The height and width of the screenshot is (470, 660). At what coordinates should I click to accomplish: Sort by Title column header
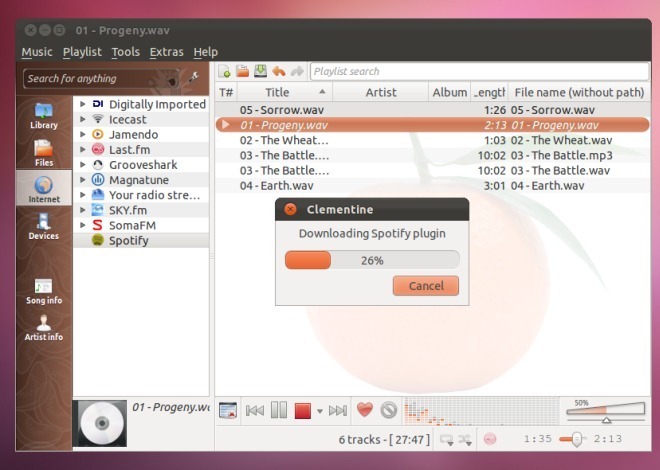285,92
